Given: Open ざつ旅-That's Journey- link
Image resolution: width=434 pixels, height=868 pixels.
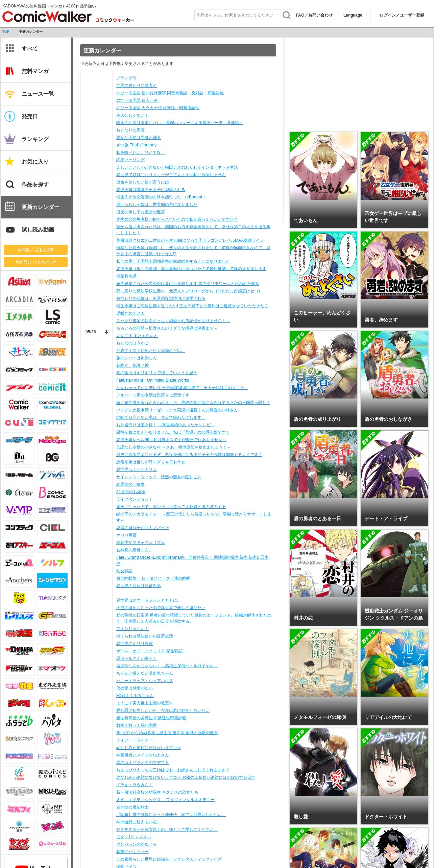Looking at the screenshot, I should pos(137,145).
